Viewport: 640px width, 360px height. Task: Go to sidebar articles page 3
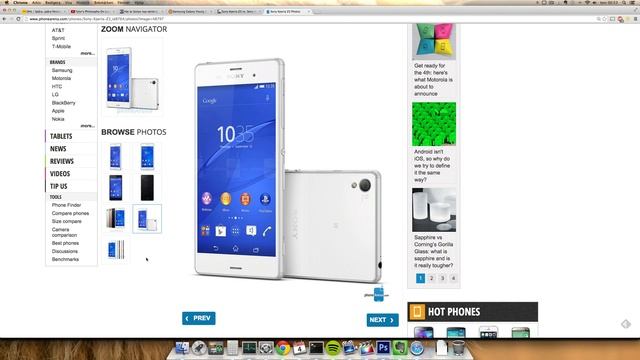(x=442, y=278)
